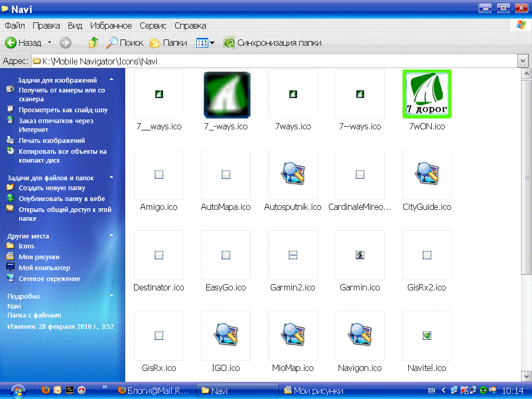Click the folder synchronization icon
The width and height of the screenshot is (532, 399).
(229, 43)
